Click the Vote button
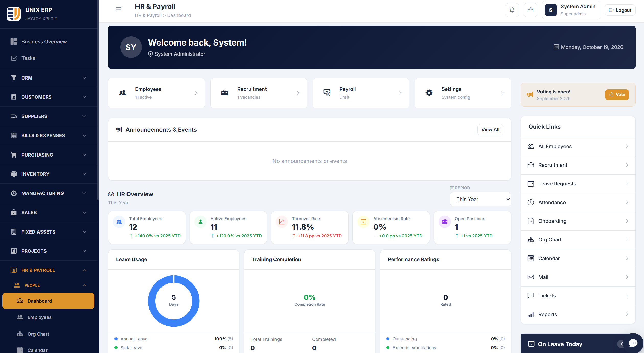The image size is (644, 353). click(x=617, y=94)
